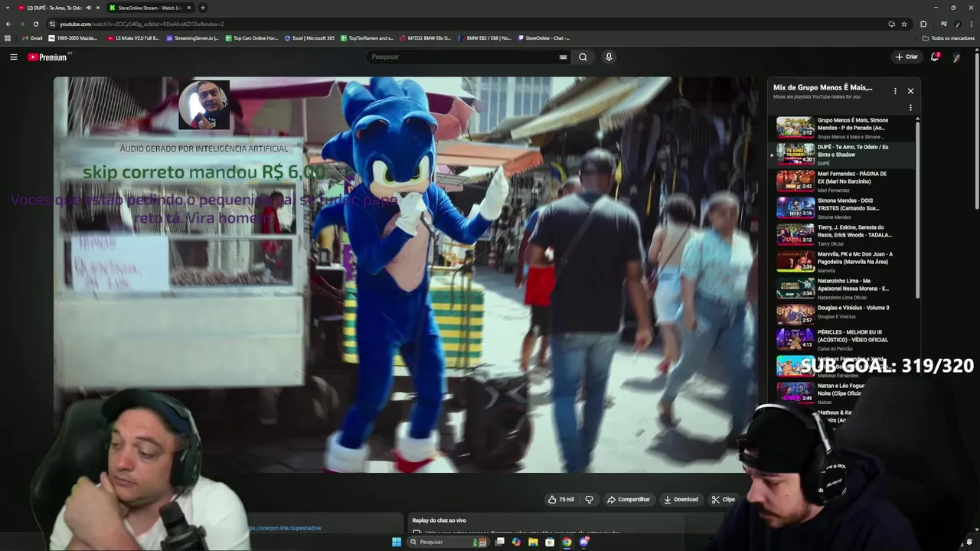Image resolution: width=980 pixels, height=551 pixels.
Task: Open the playlist list overflow menu
Action: click(x=910, y=108)
